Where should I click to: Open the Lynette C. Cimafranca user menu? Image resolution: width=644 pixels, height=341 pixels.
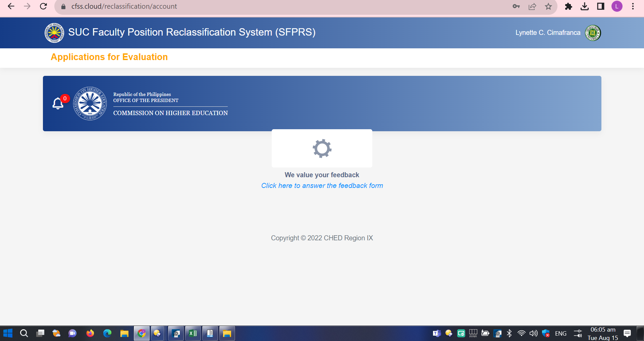[548, 33]
